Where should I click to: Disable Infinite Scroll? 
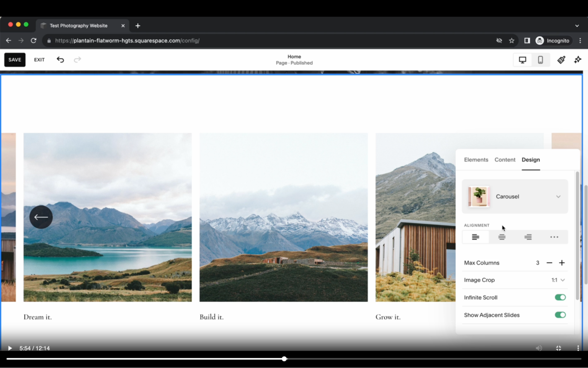click(560, 297)
